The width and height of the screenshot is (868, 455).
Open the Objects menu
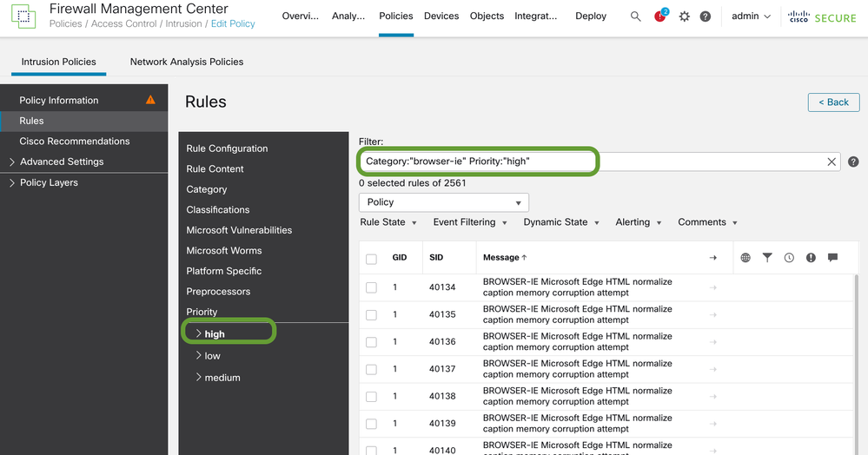click(x=487, y=16)
